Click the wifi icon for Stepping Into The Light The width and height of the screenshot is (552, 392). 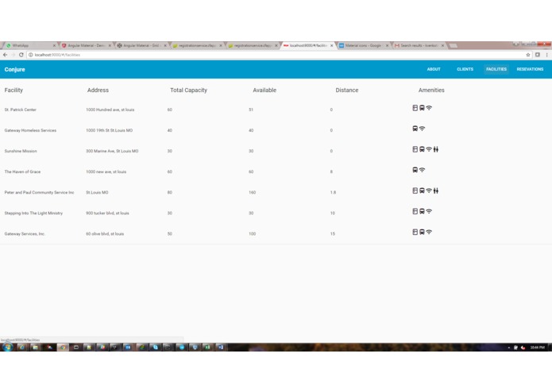[429, 211]
